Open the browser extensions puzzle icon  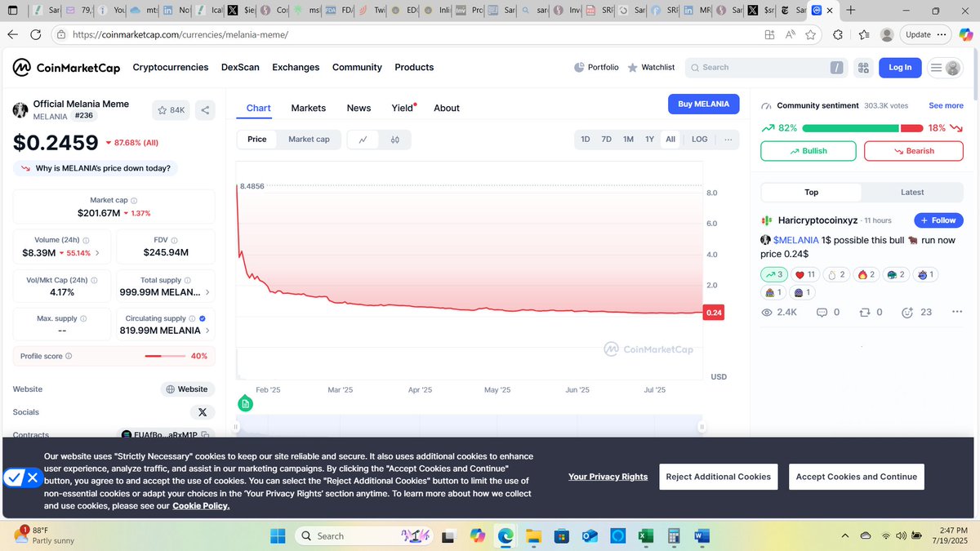838,35
